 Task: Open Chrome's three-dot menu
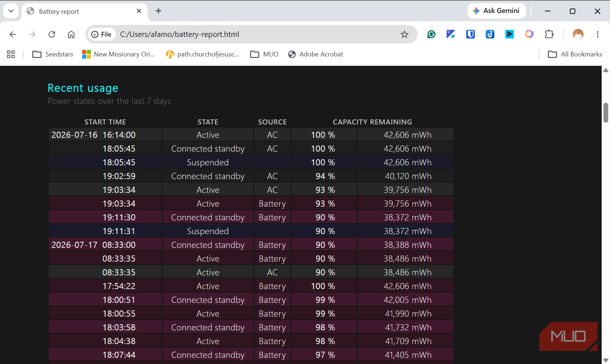click(598, 34)
